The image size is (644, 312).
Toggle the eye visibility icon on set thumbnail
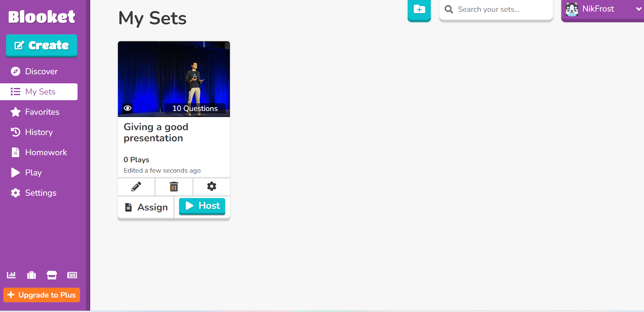tap(128, 108)
